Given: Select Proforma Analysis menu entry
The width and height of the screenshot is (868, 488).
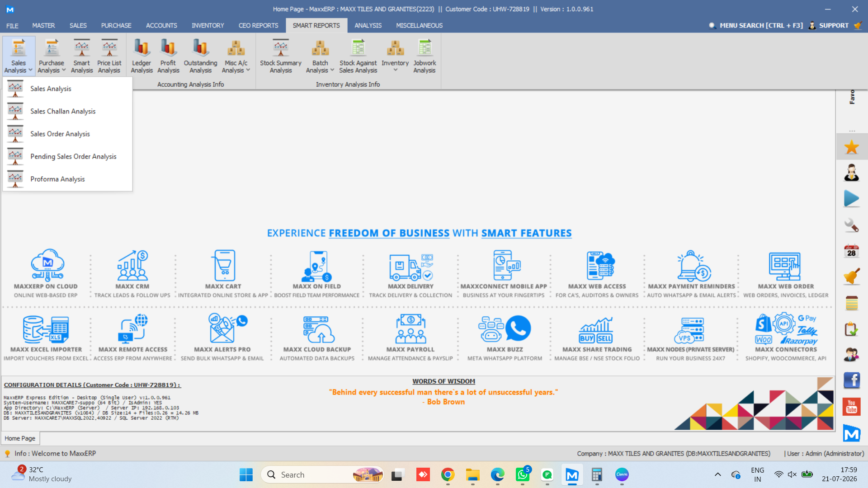Looking at the screenshot, I should point(68,179).
